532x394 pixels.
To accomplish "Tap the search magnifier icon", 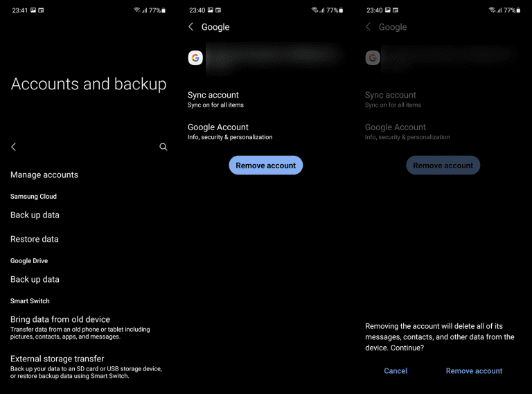I will coord(163,147).
